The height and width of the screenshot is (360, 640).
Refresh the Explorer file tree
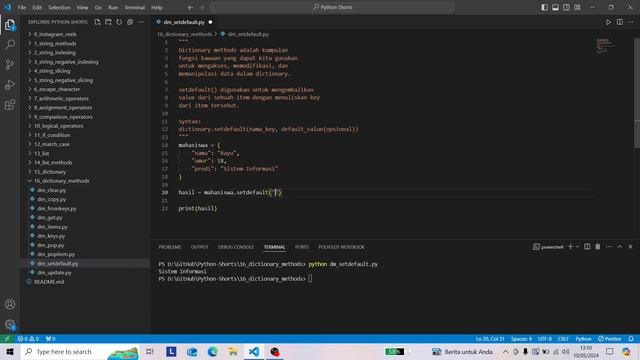pos(119,22)
